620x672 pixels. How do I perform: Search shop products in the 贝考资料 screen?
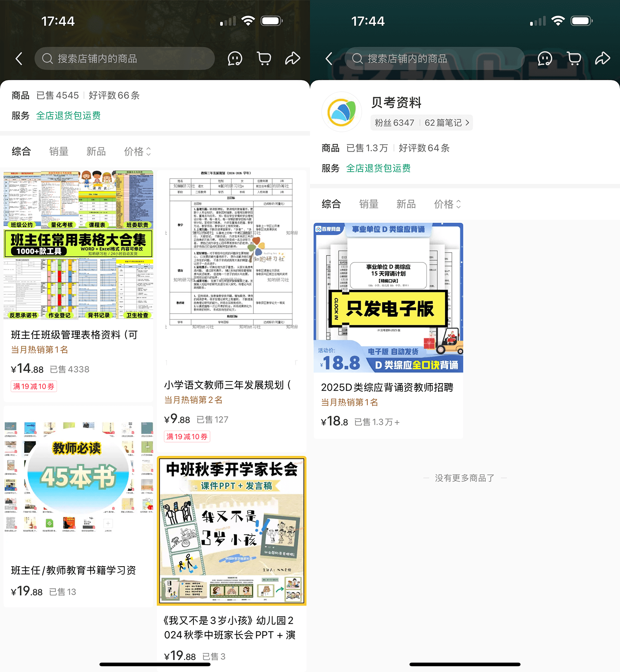434,59
